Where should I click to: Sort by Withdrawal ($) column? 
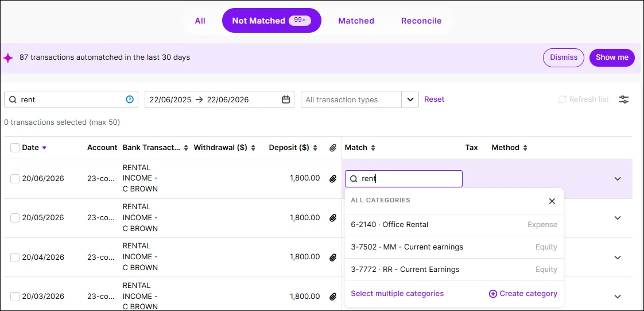pos(224,148)
